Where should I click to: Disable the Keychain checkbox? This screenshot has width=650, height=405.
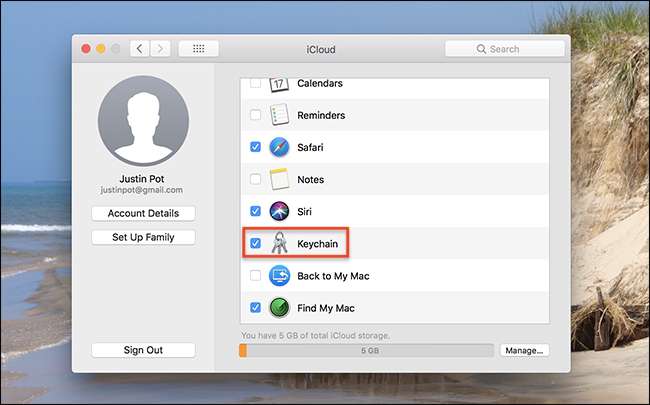[255, 243]
